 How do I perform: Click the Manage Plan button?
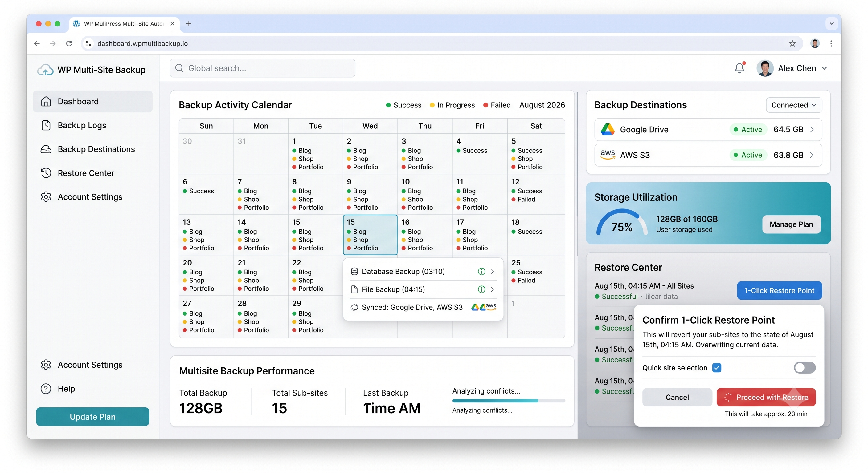791,224
